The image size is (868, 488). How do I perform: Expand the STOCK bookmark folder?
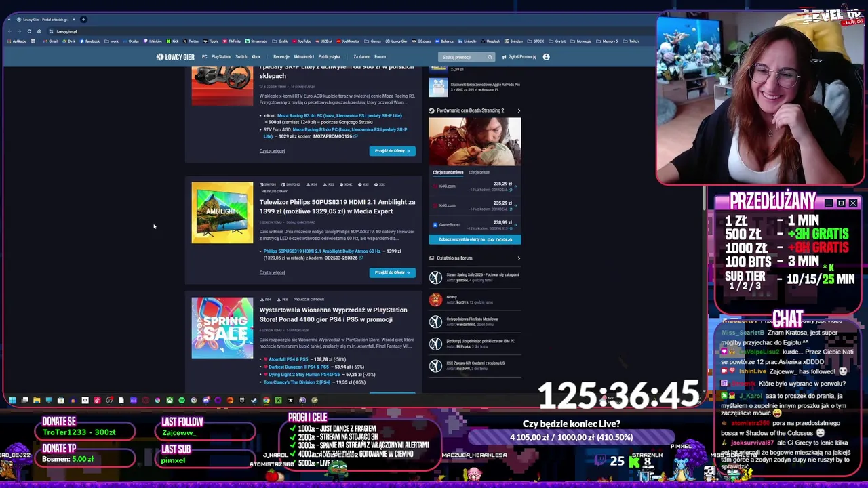coord(536,41)
